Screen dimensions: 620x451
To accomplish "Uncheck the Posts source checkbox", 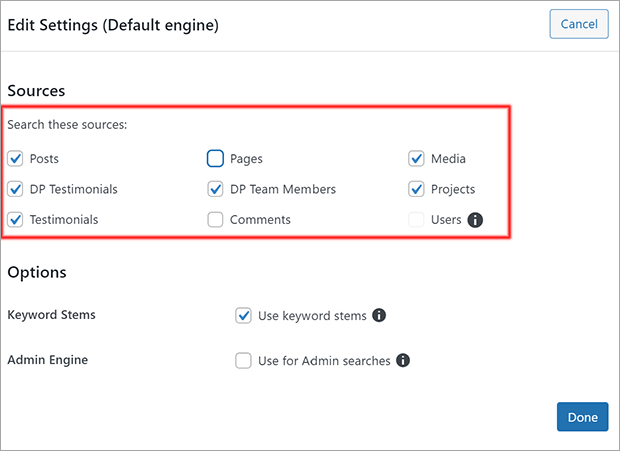I will point(15,159).
